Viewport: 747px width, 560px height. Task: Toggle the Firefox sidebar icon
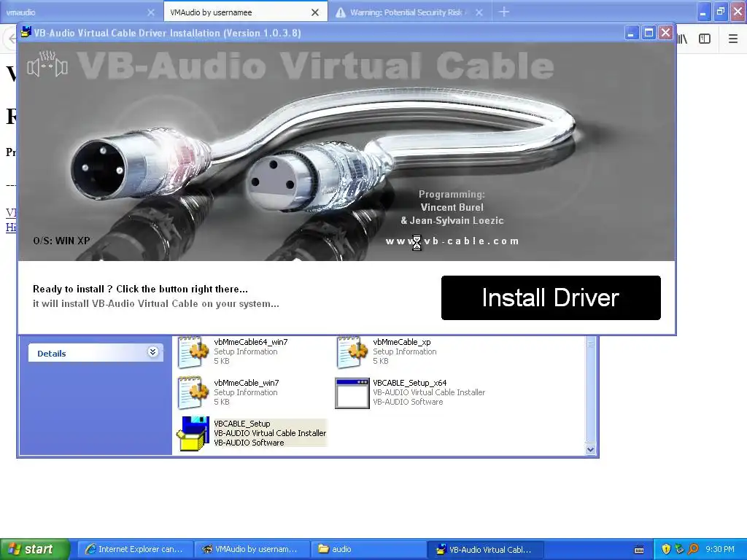pos(705,39)
